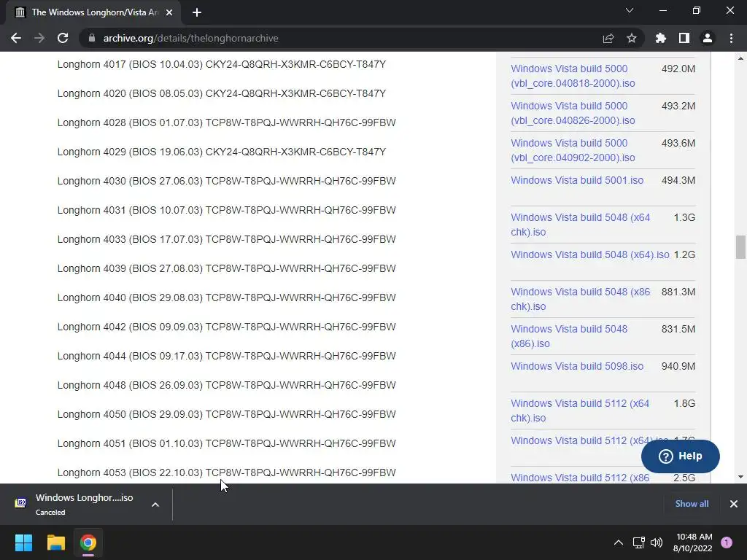Click the 492.0M file size
Viewport: 747px width, 560px height.
pos(678,69)
